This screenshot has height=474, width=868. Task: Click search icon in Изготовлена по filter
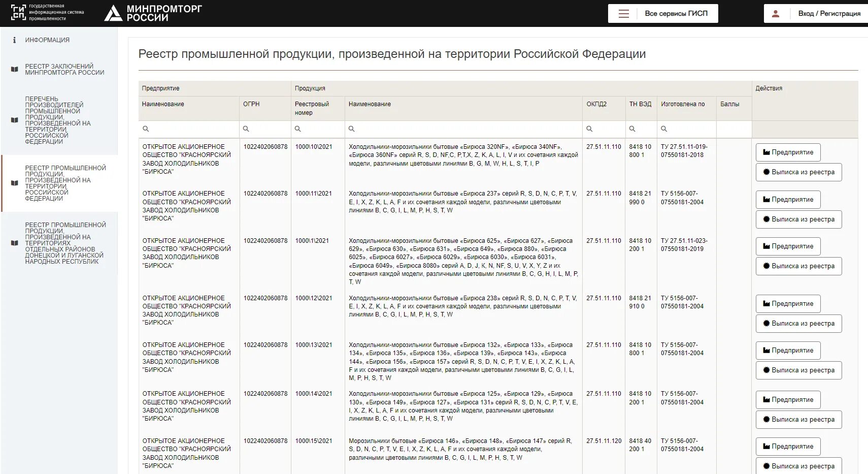click(x=664, y=129)
